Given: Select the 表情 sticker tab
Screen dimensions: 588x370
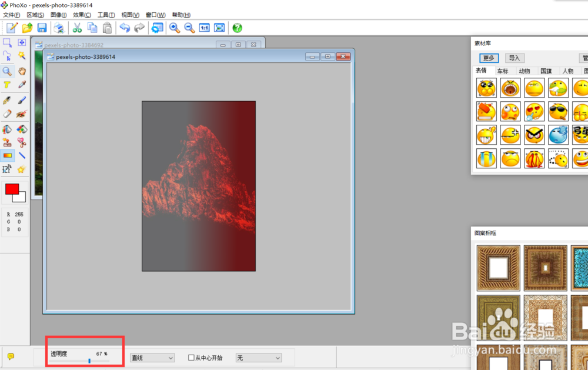Looking at the screenshot, I should point(481,71).
